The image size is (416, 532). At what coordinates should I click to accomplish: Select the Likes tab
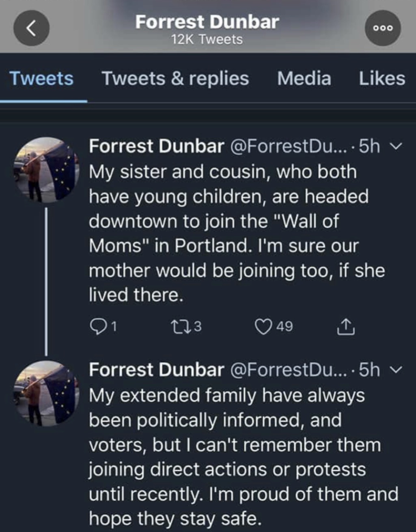(x=381, y=79)
